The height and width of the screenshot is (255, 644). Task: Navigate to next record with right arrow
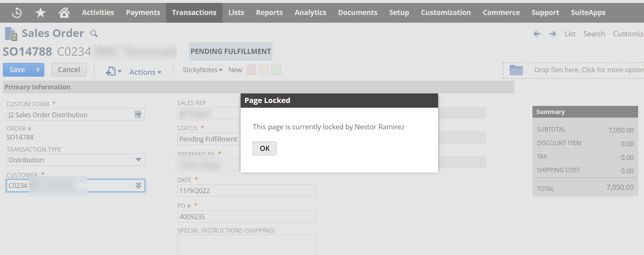coord(553,34)
